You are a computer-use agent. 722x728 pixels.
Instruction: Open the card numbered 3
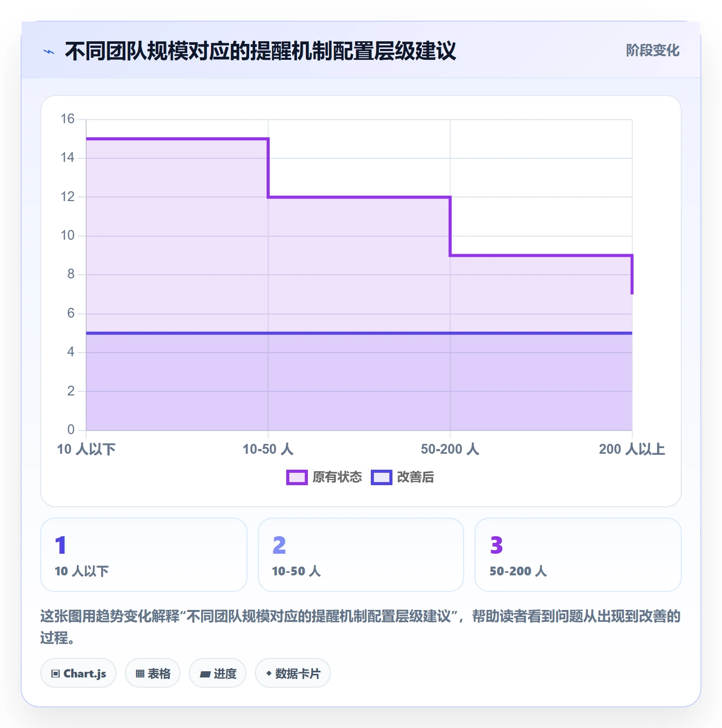578,555
